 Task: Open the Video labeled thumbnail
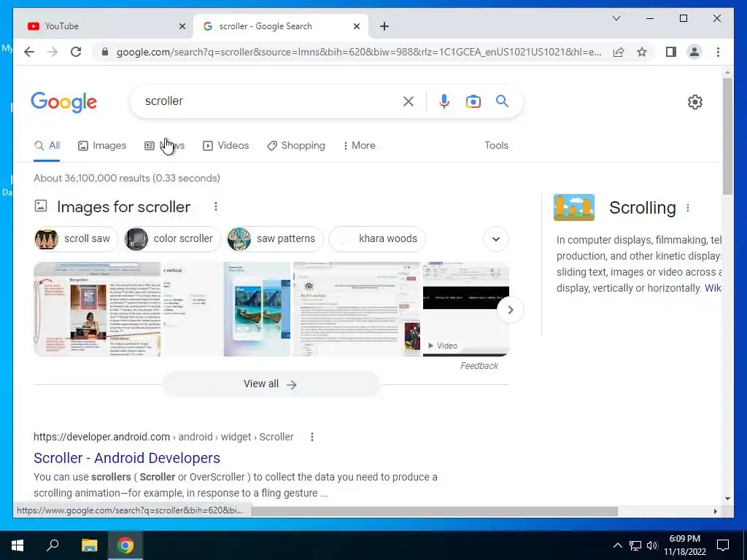pyautogui.click(x=465, y=309)
